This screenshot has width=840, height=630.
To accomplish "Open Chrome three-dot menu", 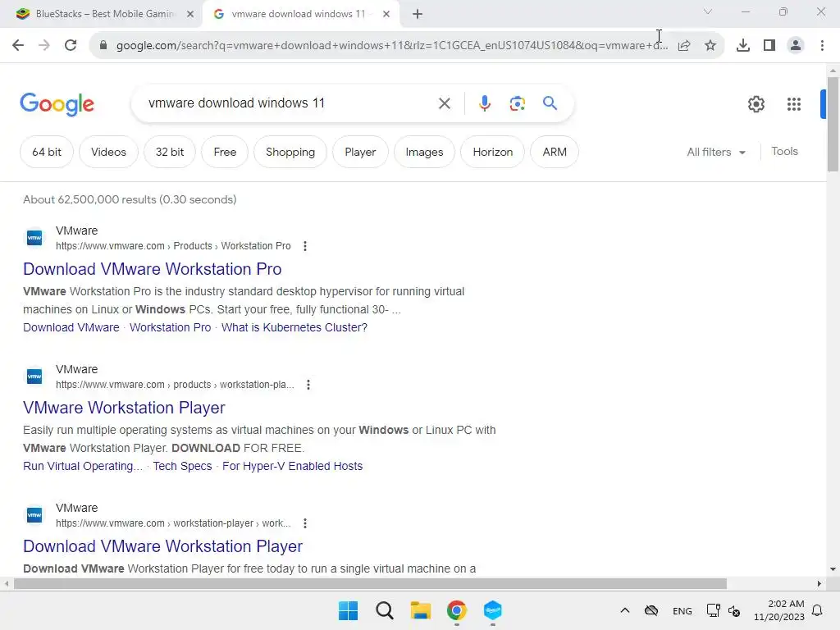I will click(x=822, y=46).
